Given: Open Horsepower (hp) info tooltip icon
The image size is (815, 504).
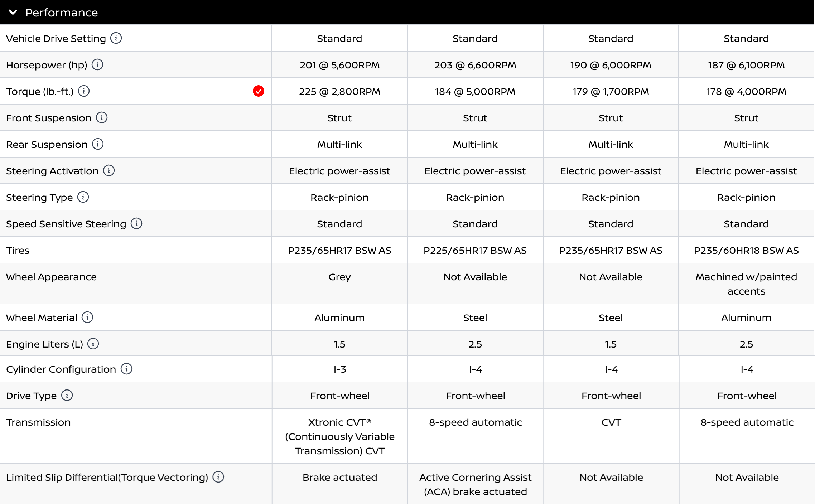Looking at the screenshot, I should tap(97, 64).
